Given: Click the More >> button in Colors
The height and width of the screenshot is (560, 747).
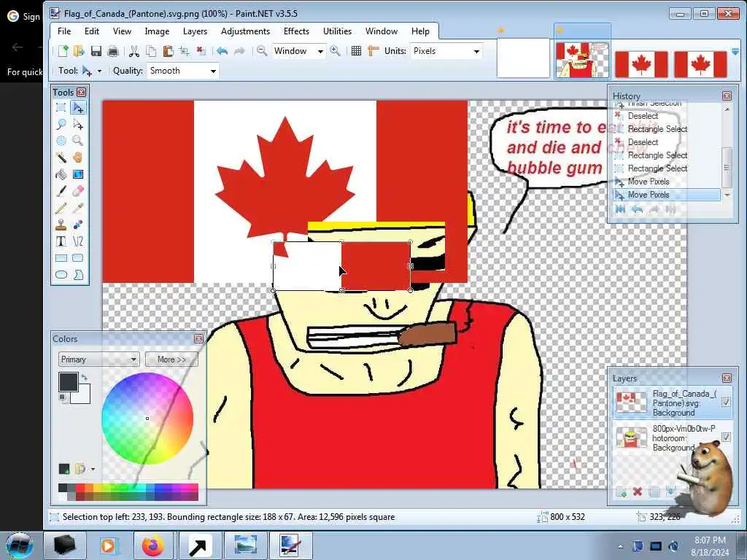Looking at the screenshot, I should coord(171,359).
